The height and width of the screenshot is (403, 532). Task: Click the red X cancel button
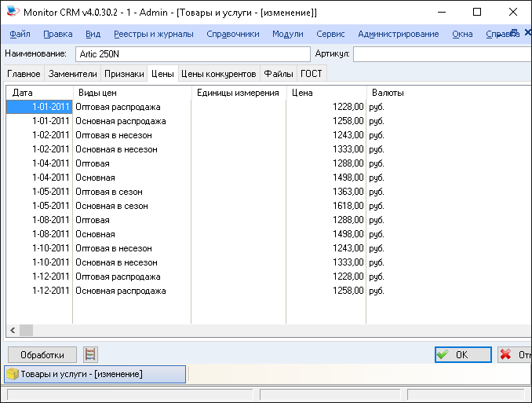point(515,354)
